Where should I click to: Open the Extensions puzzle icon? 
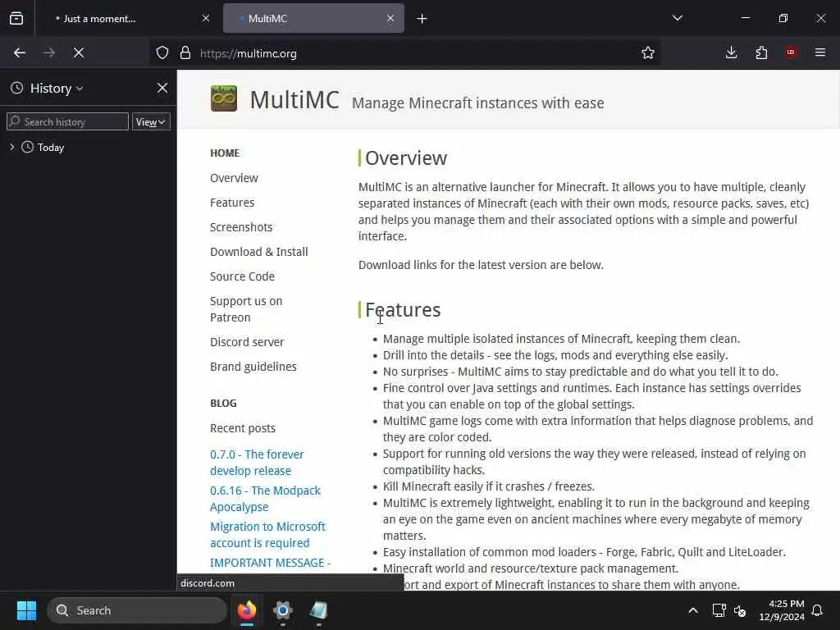point(761,52)
